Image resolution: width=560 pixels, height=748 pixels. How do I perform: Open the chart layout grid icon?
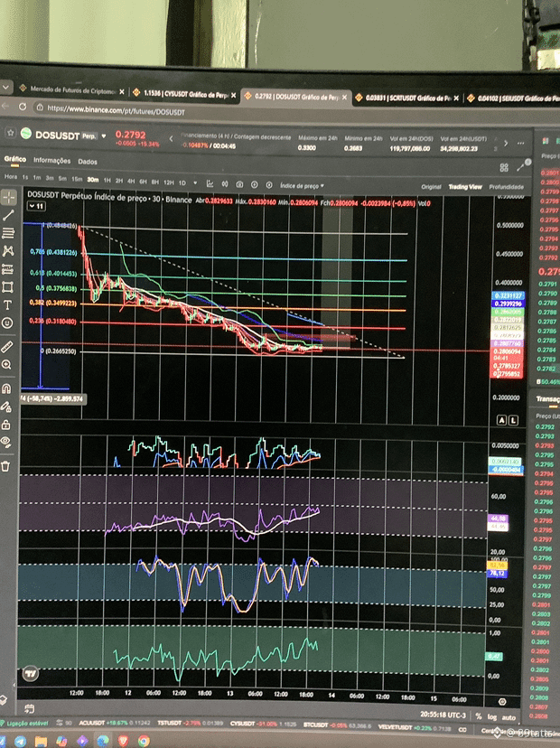[504, 167]
